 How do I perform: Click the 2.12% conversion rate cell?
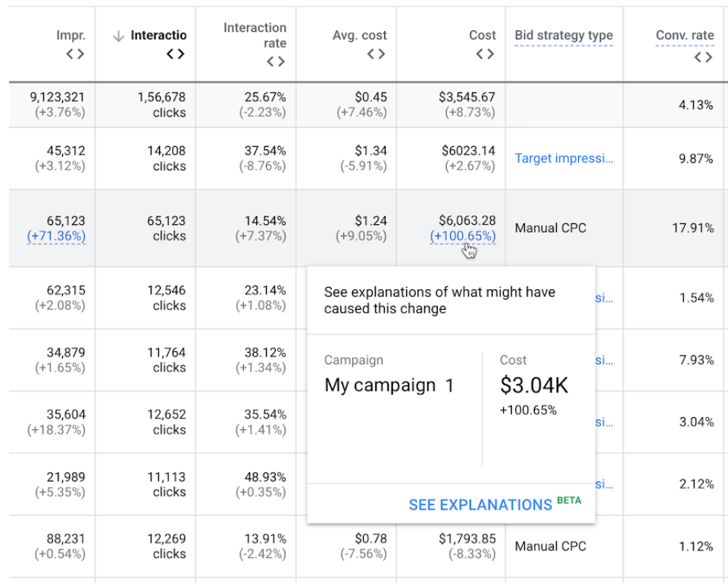point(696,484)
